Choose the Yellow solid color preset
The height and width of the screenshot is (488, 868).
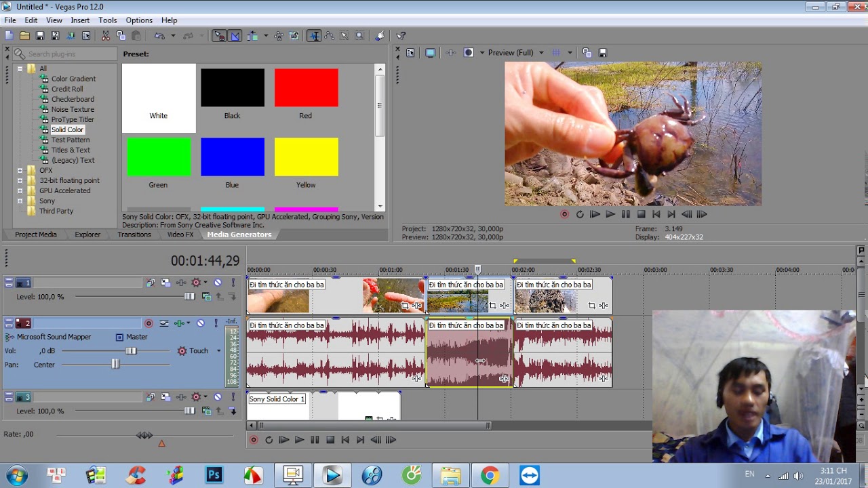306,163
